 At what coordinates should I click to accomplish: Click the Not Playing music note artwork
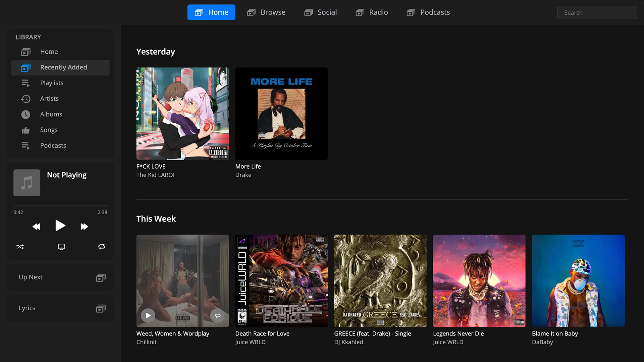coord(27,183)
